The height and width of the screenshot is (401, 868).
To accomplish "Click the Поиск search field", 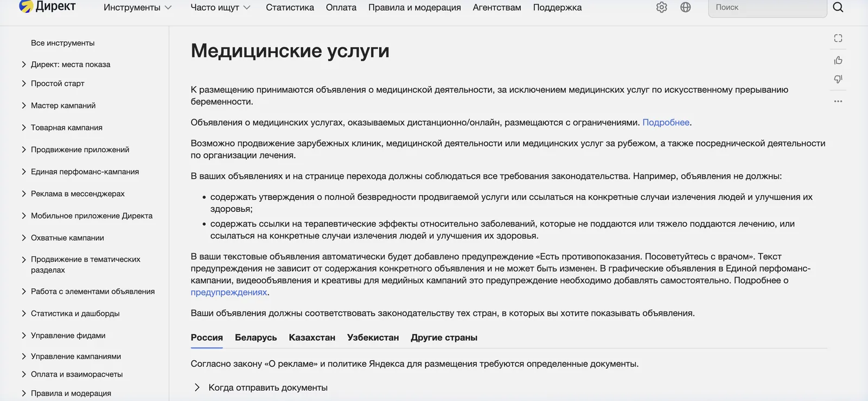I will tap(768, 8).
